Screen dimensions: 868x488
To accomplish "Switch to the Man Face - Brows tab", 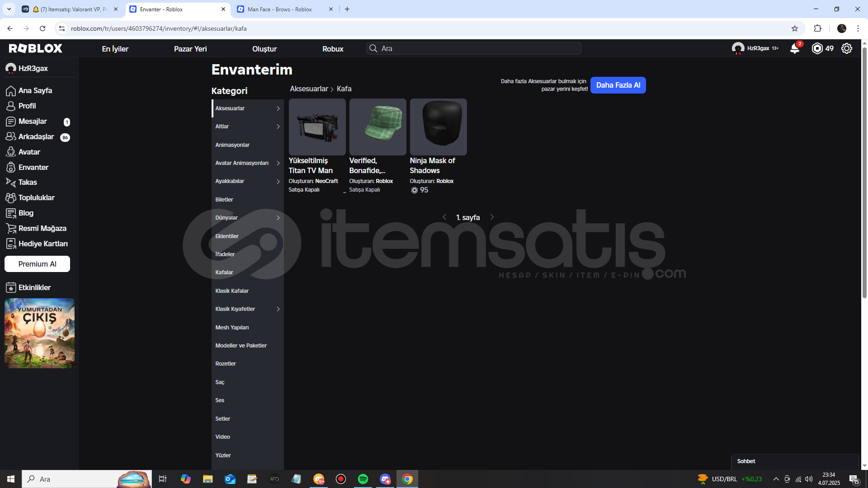I will (285, 9).
